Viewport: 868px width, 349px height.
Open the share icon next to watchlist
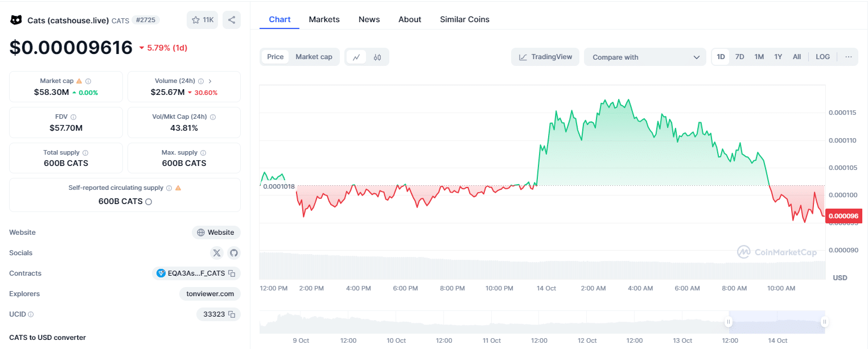tap(232, 20)
